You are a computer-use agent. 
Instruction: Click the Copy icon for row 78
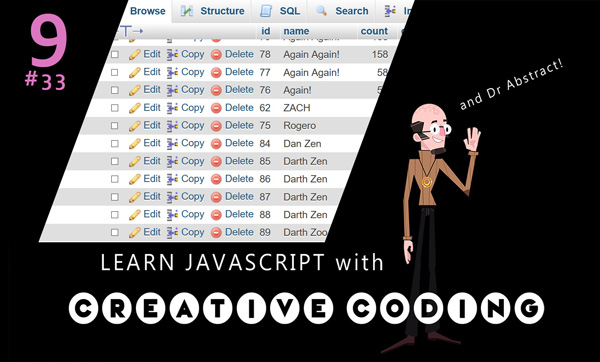[173, 55]
